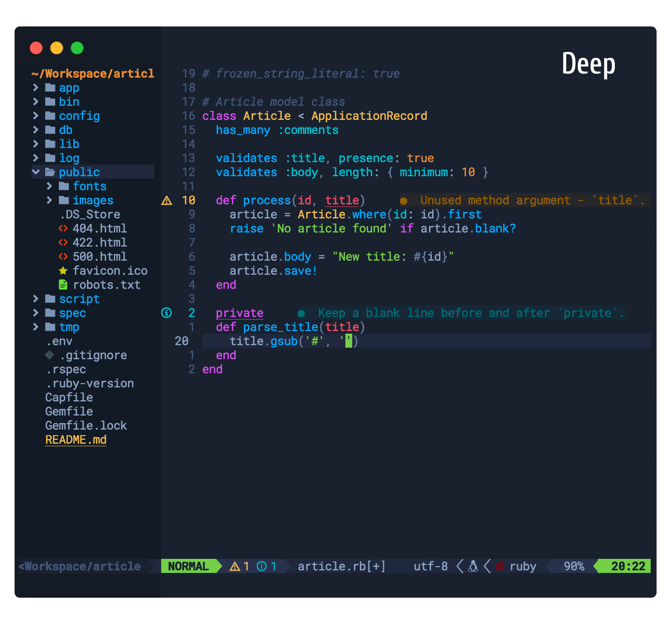Open the .rspec file
Image resolution: width=672 pixels, height=622 pixels.
click(x=66, y=369)
